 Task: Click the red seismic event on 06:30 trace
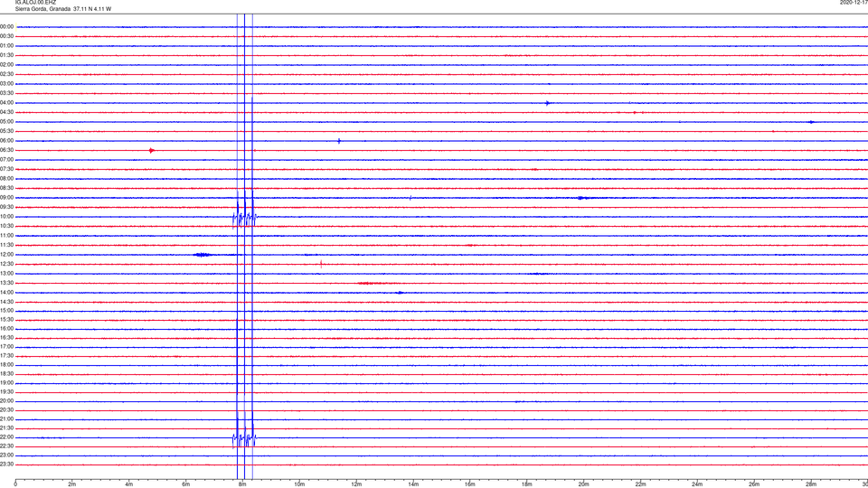click(x=152, y=151)
